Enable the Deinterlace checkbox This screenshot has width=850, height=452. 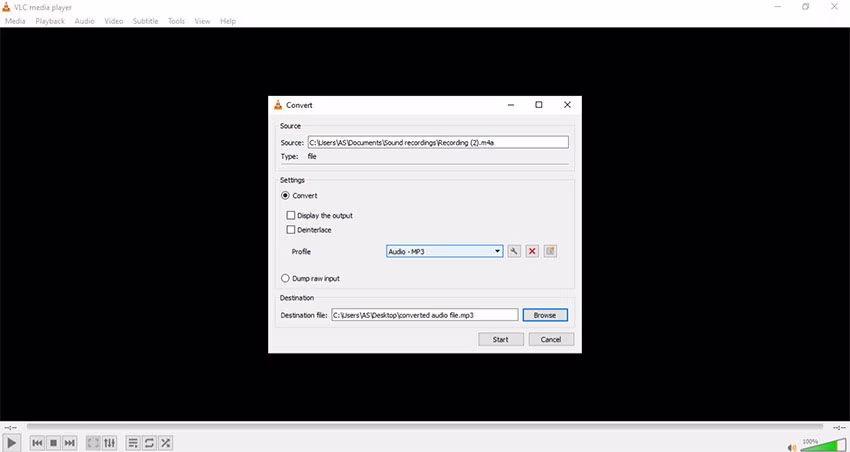point(291,230)
